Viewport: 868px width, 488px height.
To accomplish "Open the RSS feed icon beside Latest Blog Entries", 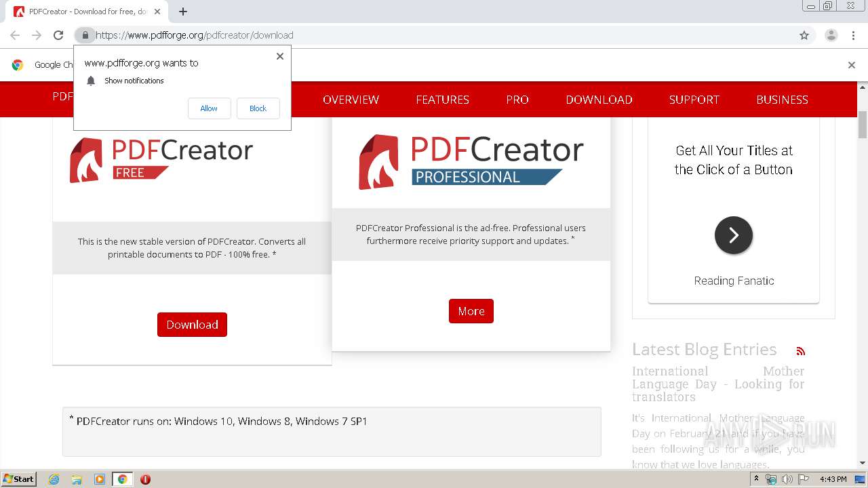I will coord(801,351).
